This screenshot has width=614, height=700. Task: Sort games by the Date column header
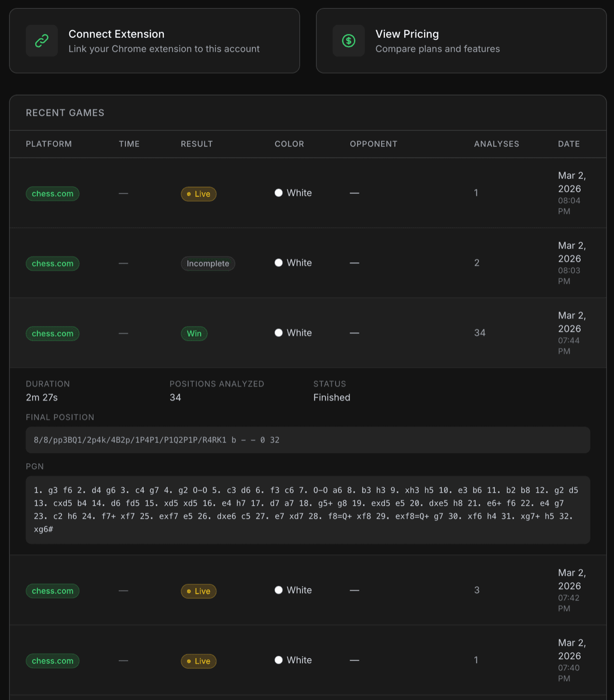(x=568, y=144)
